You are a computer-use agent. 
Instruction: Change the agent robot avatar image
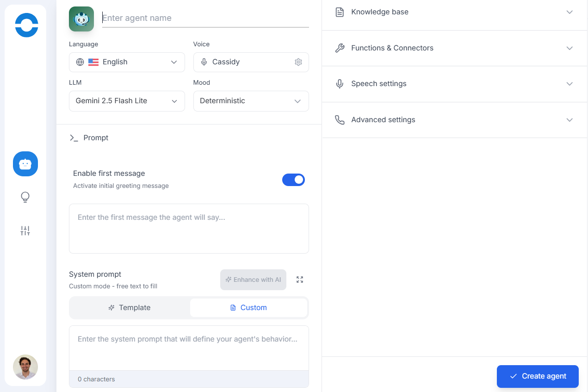pos(81,19)
